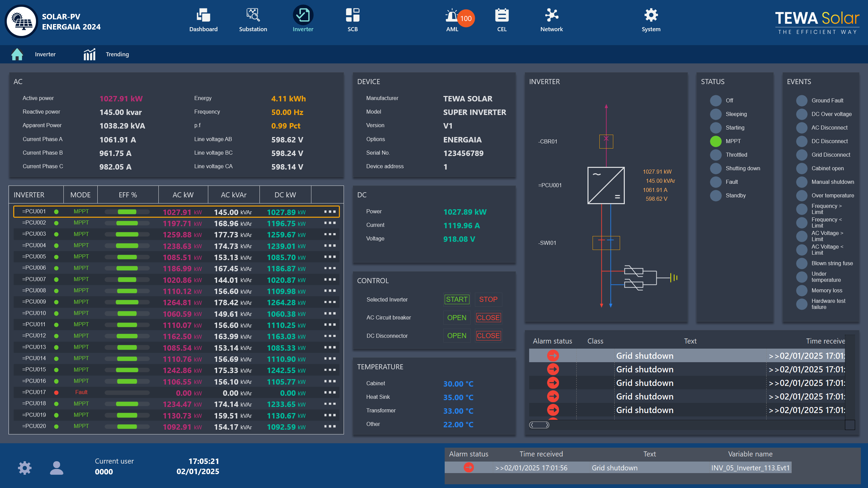868x488 pixels.
Task: Click the home icon in sub-navigation bar
Action: click(17, 54)
